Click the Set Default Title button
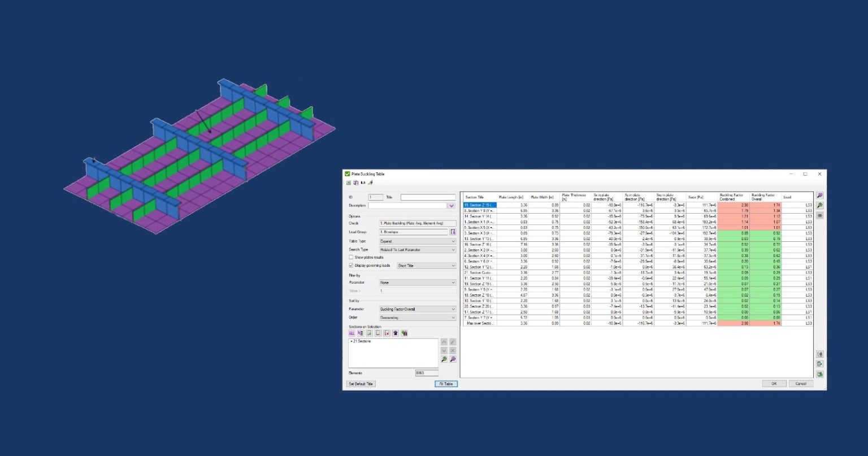 361,383
